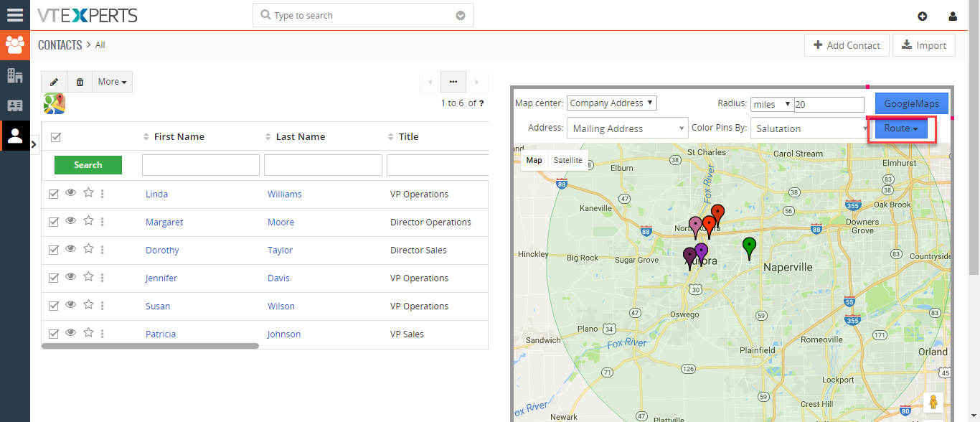
Task: Uncheck the Patricia Johnson row checkbox
Action: [x=53, y=334]
